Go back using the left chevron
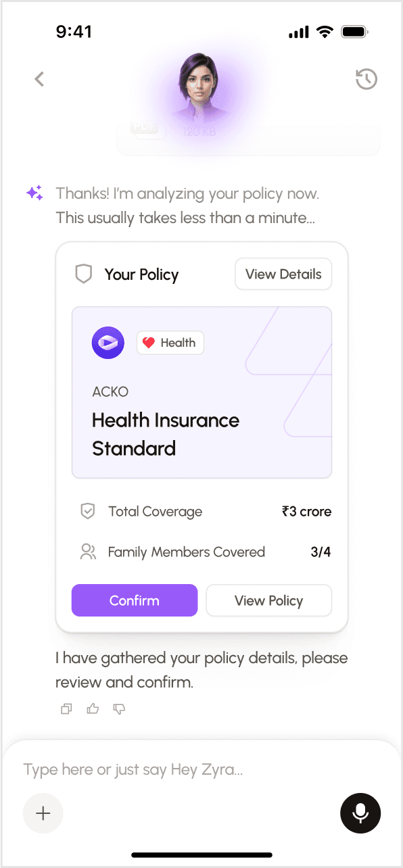 coord(39,79)
